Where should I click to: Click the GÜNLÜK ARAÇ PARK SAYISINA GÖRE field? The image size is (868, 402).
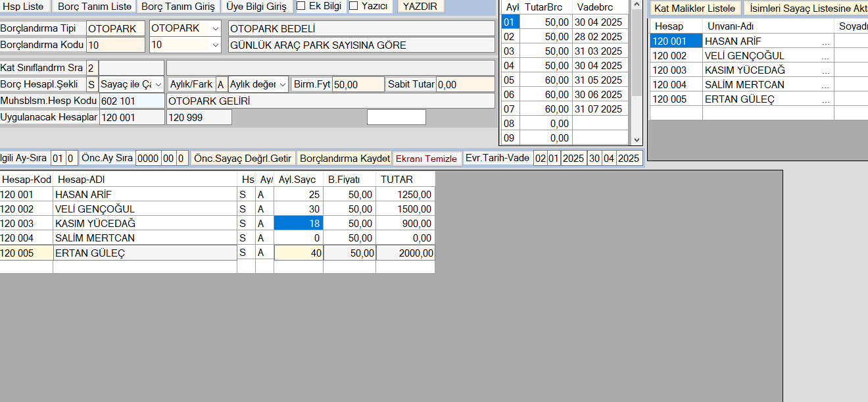tap(362, 45)
